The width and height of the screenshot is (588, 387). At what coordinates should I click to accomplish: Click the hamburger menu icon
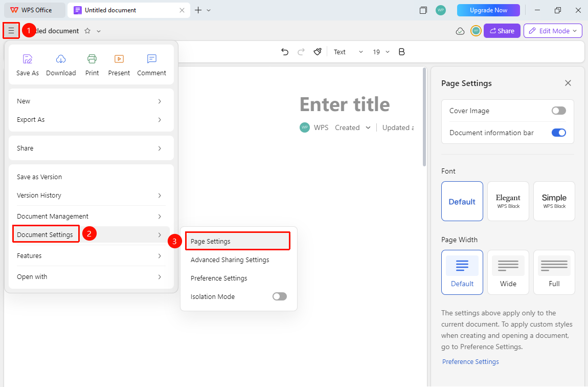(11, 31)
